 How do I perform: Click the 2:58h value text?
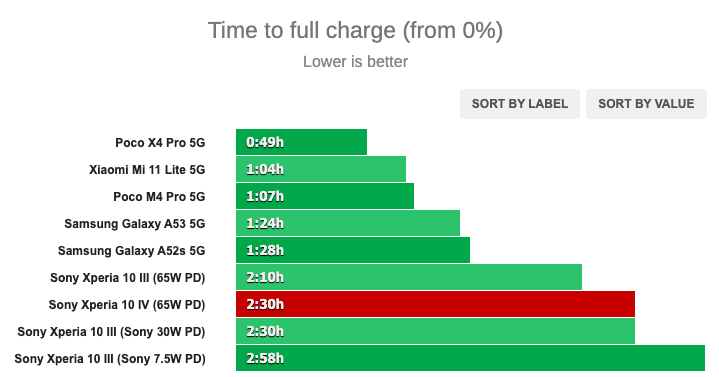tap(265, 358)
